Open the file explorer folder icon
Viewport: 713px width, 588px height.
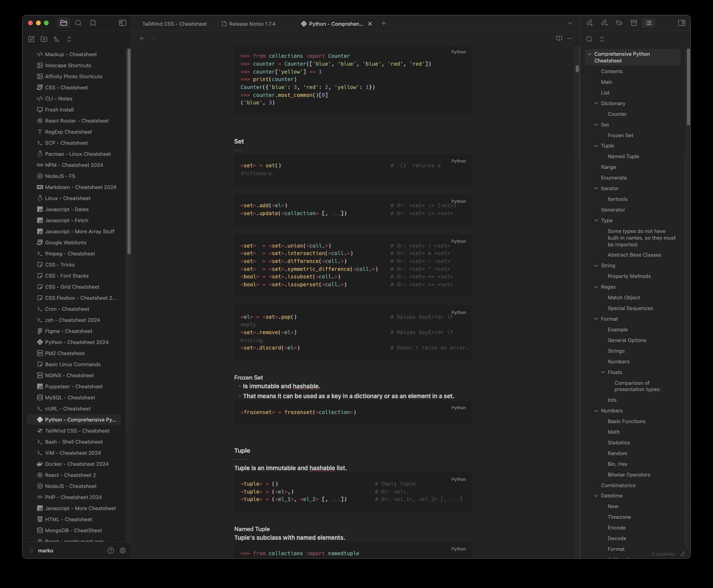click(x=63, y=23)
